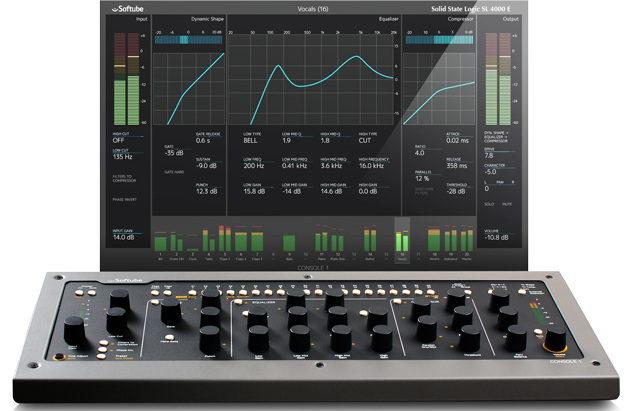Image resolution: width=630 pixels, height=411 pixels.
Task: Toggle Sidechain Filters on the display
Action: tap(424, 191)
